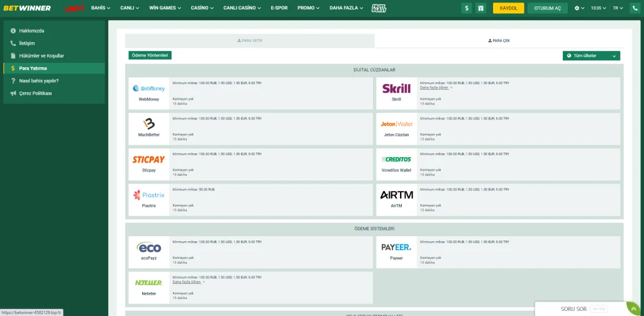644x316 pixels.
Task: Select the WebMoney payment logo
Action: pos(148,88)
